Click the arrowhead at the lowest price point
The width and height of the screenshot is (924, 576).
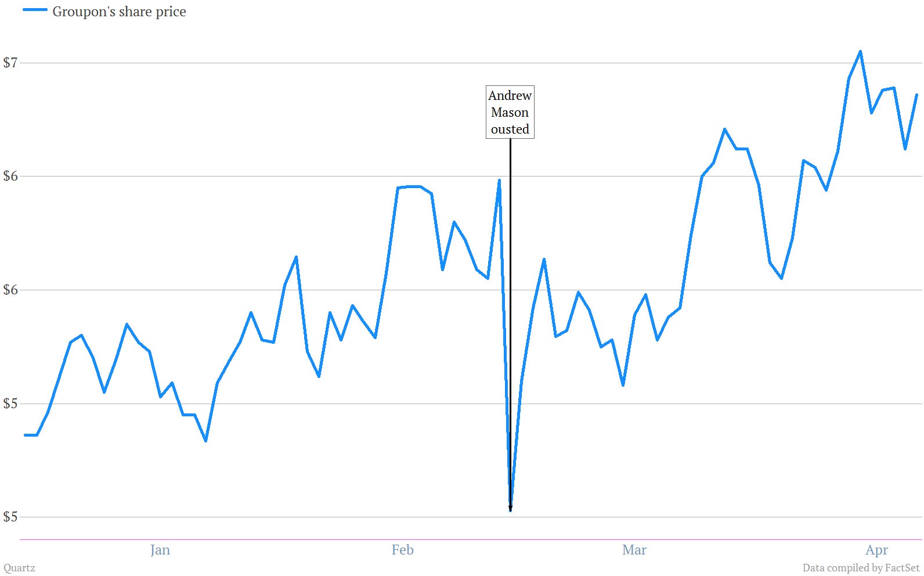tap(510, 509)
